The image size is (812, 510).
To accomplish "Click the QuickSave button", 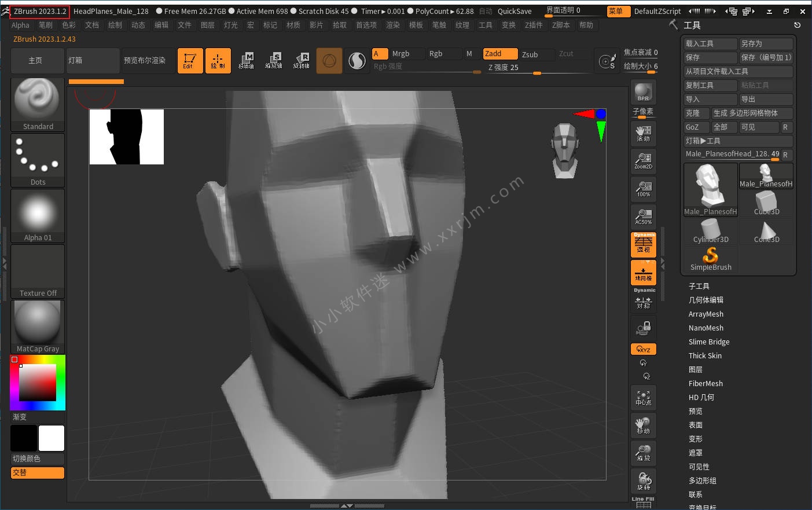I will click(514, 12).
